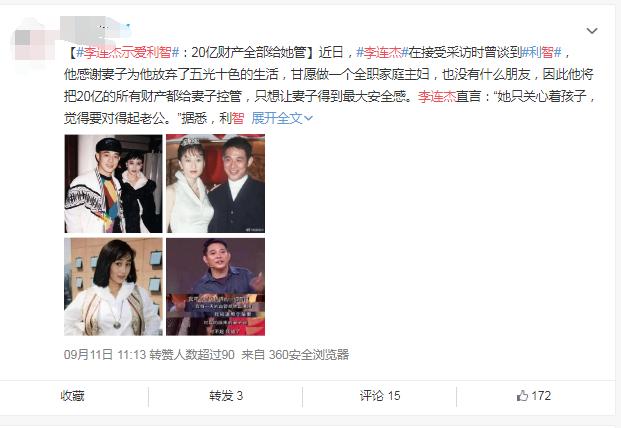Click the thumbs-up like icon
The image size is (621, 428).
(x=522, y=396)
